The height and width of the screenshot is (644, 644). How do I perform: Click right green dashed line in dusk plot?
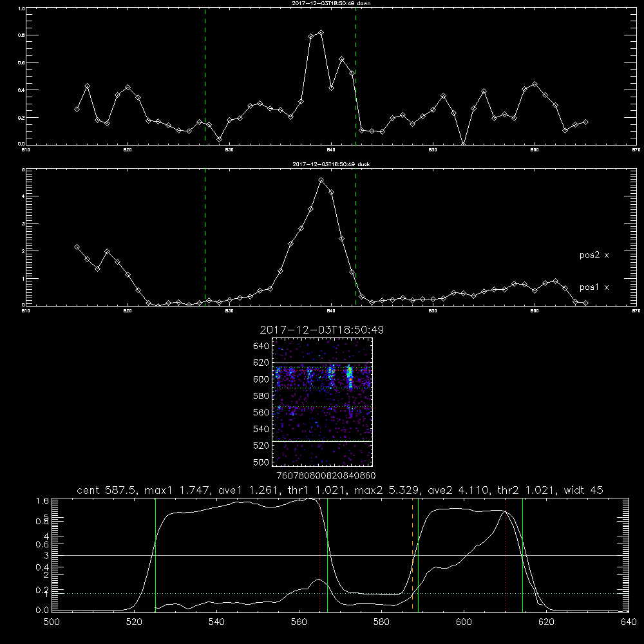tap(355, 238)
